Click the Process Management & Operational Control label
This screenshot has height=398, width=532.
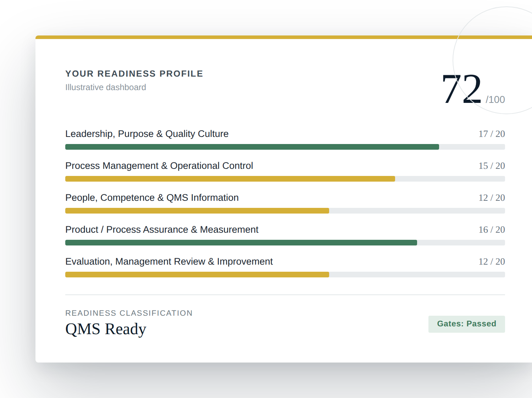[159, 166]
